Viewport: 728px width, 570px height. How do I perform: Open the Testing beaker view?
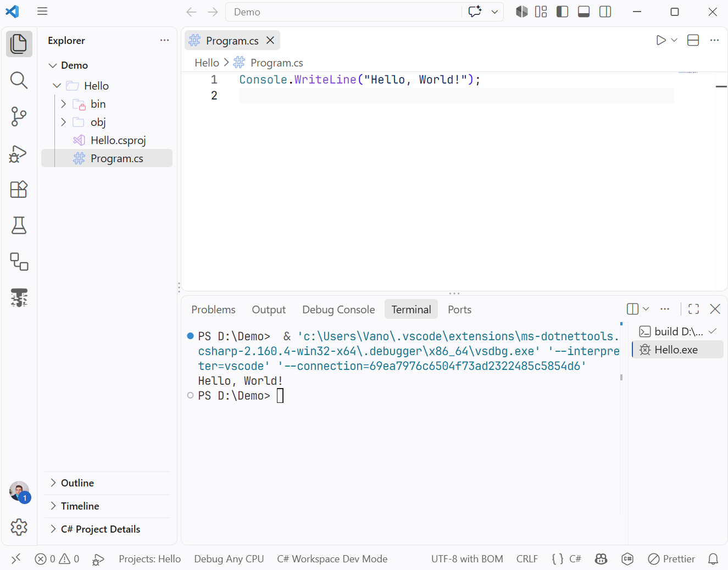point(19,225)
